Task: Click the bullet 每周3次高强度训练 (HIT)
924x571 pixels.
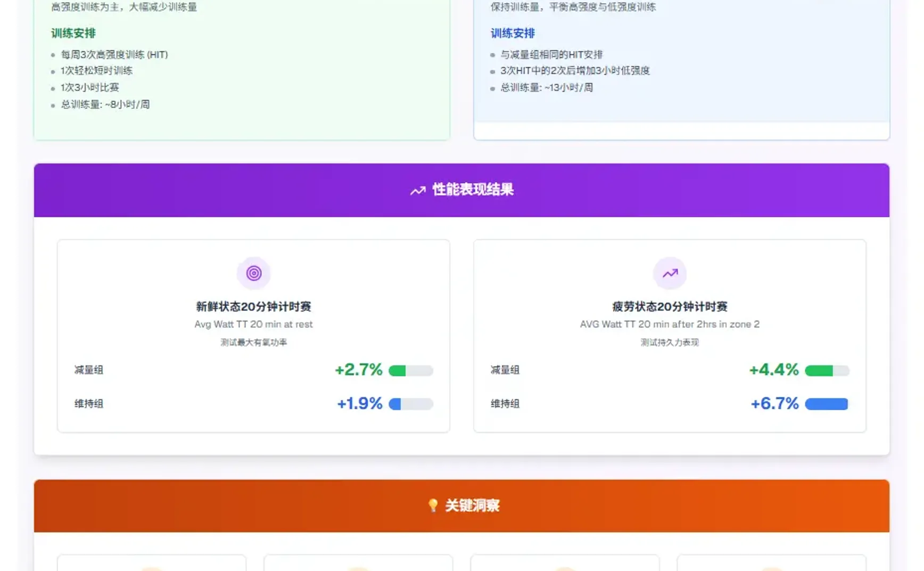Action: click(x=114, y=54)
